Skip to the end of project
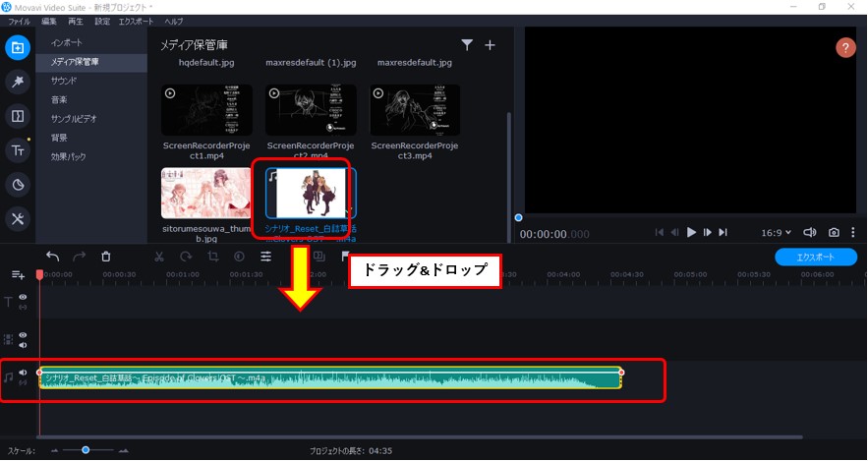 click(723, 232)
